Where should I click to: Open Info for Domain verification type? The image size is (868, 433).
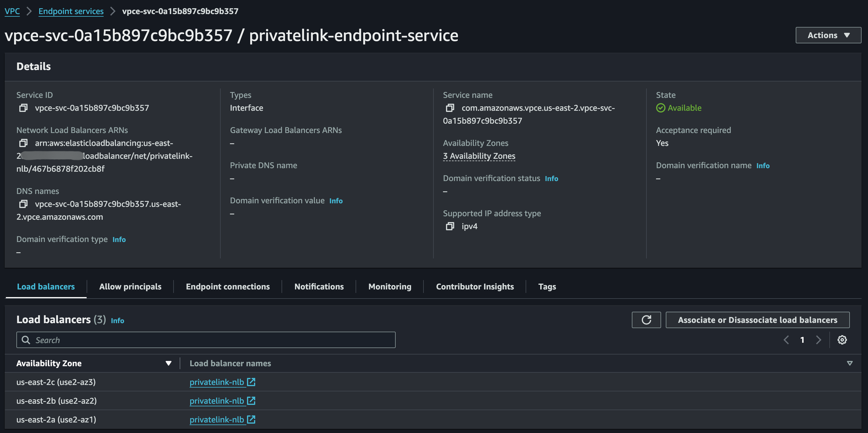[119, 239]
